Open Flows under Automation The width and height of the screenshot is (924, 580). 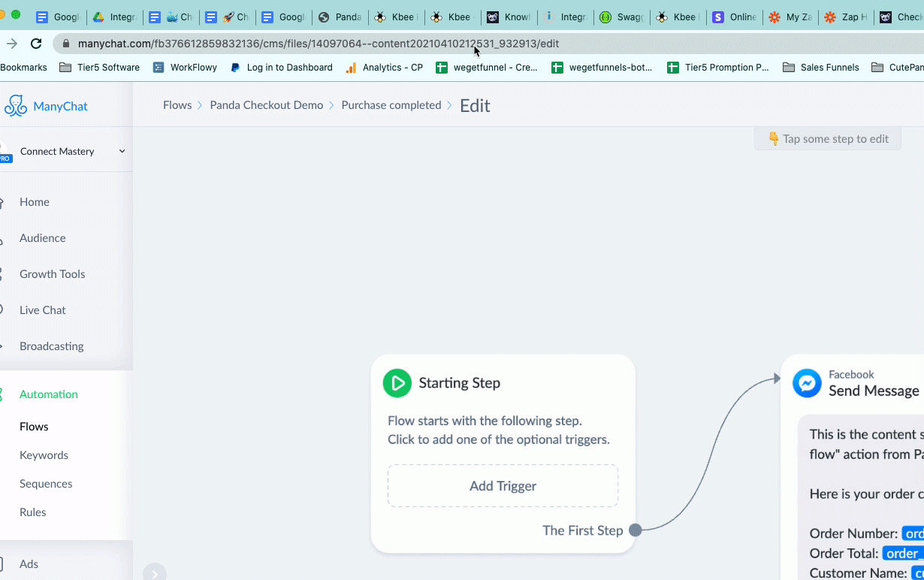34,427
